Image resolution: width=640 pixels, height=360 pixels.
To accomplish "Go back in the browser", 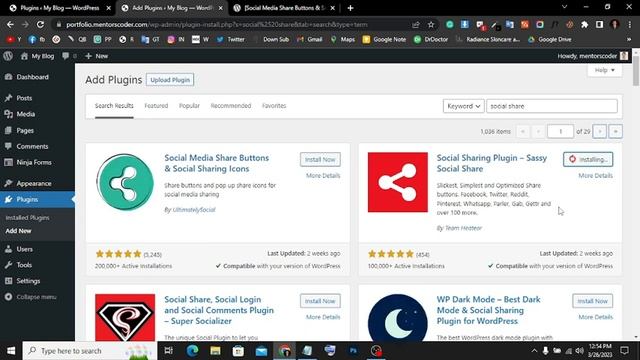I will click(10, 24).
